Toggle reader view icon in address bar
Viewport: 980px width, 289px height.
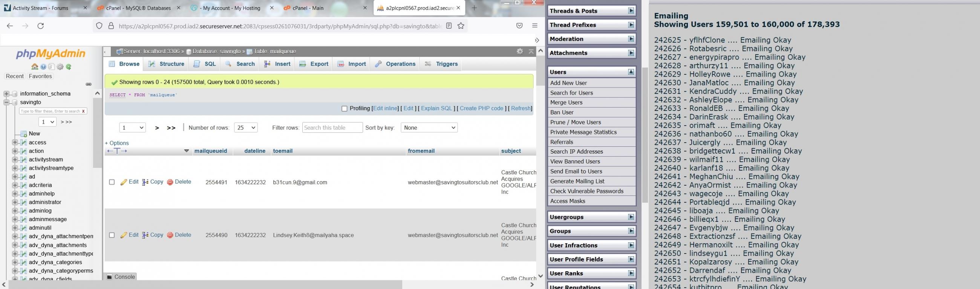tap(449, 26)
